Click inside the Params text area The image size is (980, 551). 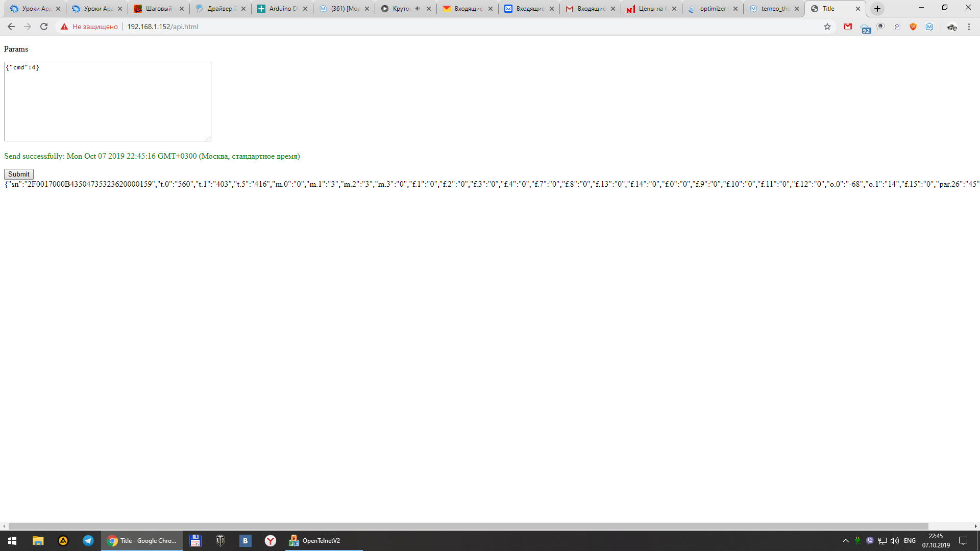pyautogui.click(x=107, y=102)
